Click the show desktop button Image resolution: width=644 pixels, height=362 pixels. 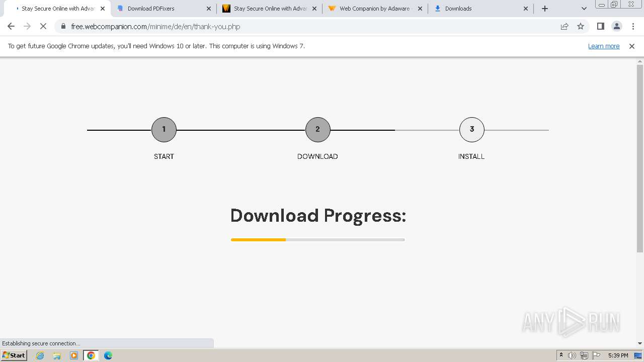point(638,355)
